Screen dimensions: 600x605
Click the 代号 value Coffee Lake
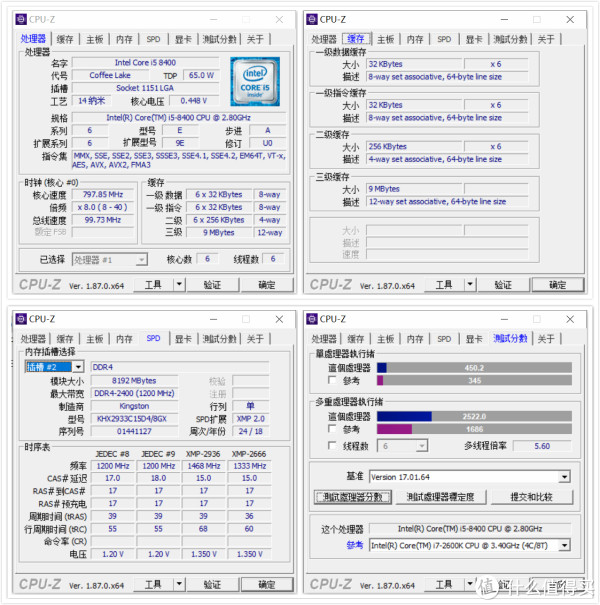click(x=110, y=75)
